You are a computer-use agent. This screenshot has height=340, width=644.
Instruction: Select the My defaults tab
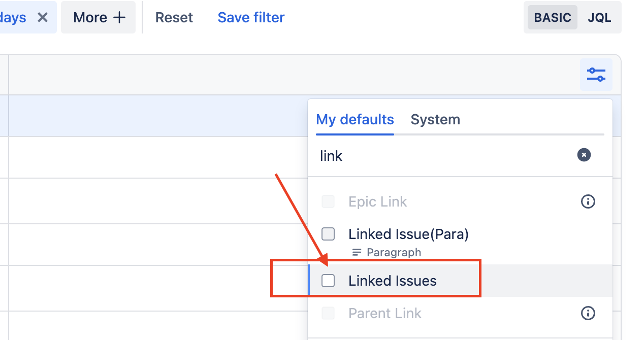click(355, 120)
